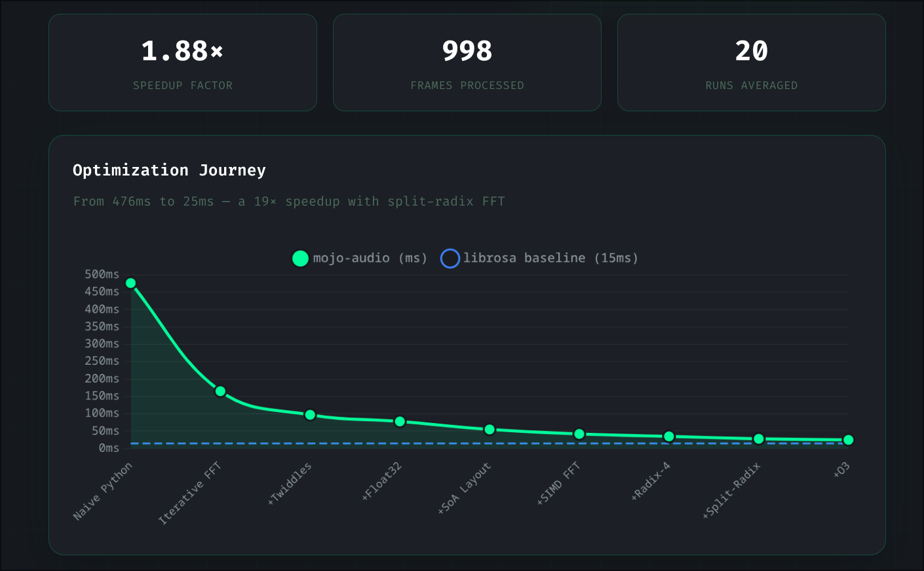Open the 20 Runs Averaged card
This screenshot has height=571, width=924.
coord(752,63)
